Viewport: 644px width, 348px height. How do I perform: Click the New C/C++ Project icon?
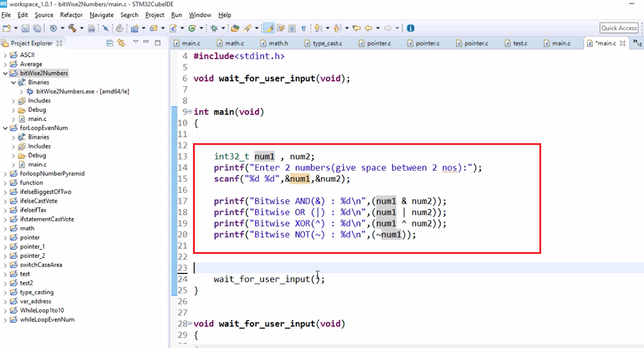(134, 28)
